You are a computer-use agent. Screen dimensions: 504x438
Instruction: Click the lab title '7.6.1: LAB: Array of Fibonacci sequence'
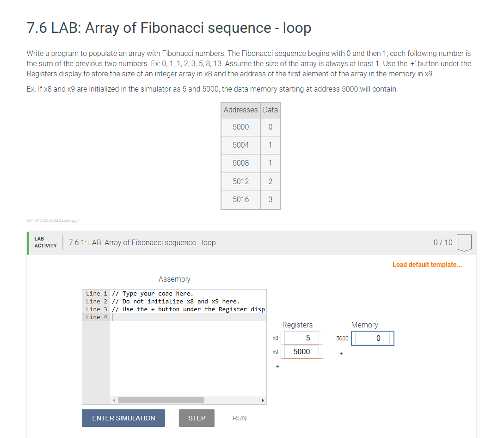point(142,242)
